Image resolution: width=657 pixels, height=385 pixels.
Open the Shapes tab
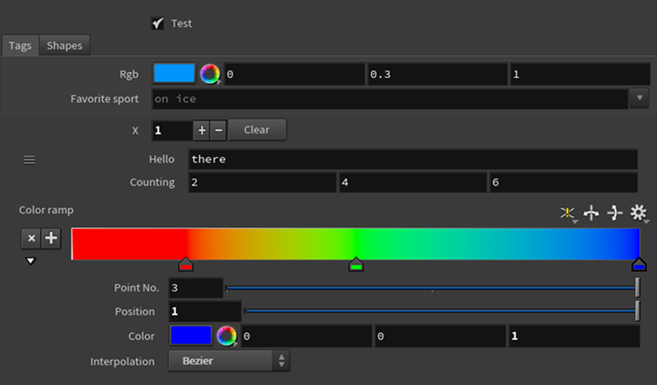pyautogui.click(x=65, y=45)
